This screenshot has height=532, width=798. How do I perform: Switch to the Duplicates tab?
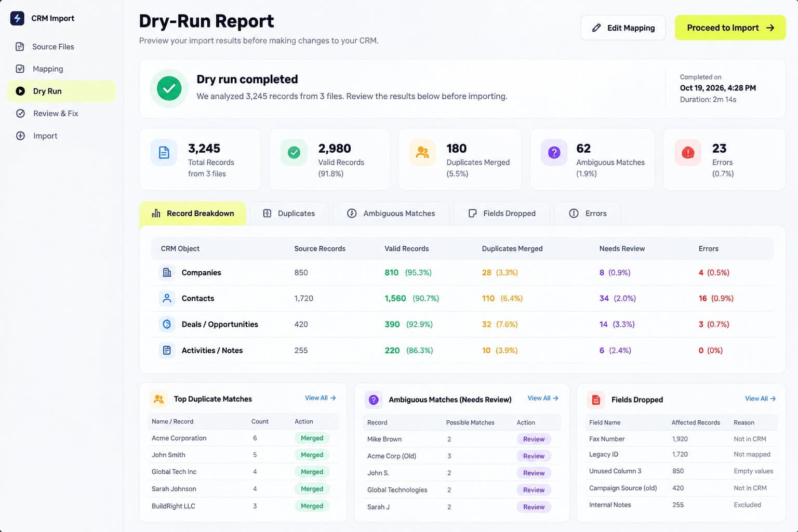point(289,214)
